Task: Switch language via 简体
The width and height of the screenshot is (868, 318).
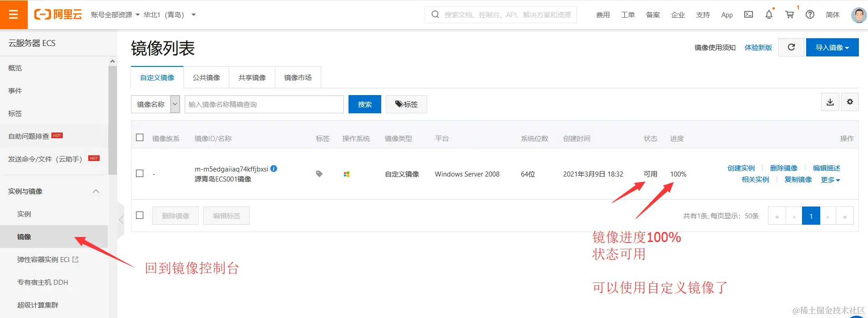Action: tap(833, 15)
